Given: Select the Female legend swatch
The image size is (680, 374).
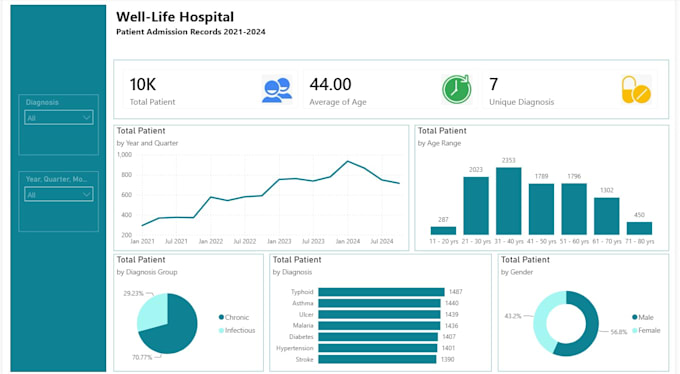Looking at the screenshot, I should pos(635,330).
